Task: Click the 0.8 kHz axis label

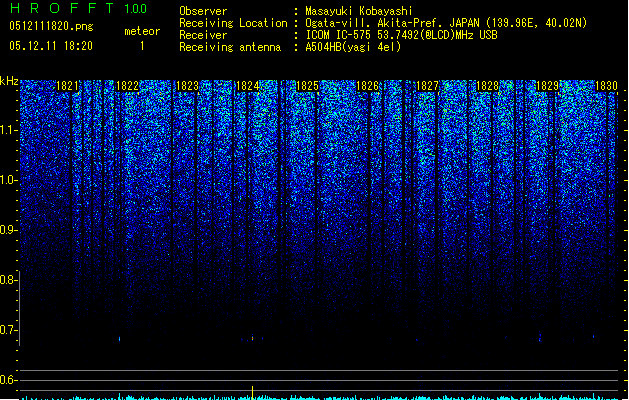Action: [x=8, y=280]
